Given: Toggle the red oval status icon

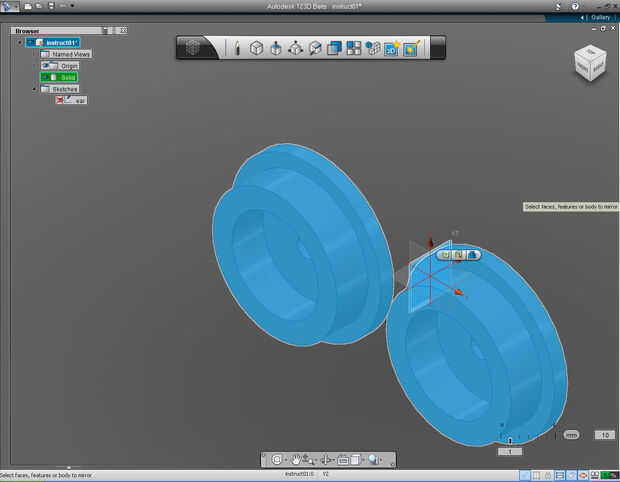Looking at the screenshot, I should pyautogui.click(x=583, y=475).
